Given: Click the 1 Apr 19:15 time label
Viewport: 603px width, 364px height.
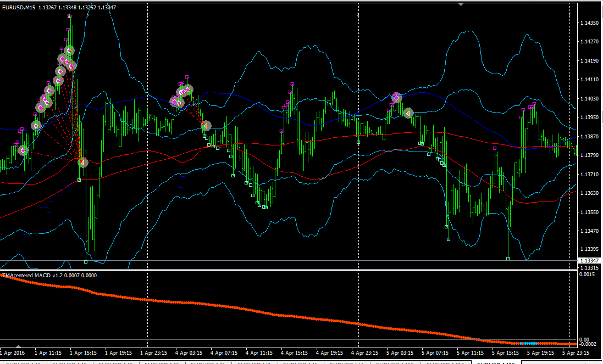Looking at the screenshot, I should pyautogui.click(x=118, y=353).
